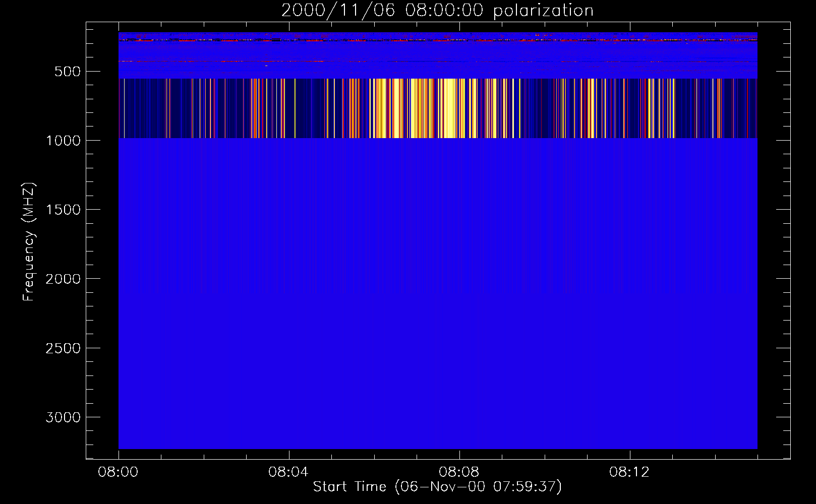This screenshot has width=816, height=504.
Task: Click the '08:12' time tick label
Action: click(629, 472)
